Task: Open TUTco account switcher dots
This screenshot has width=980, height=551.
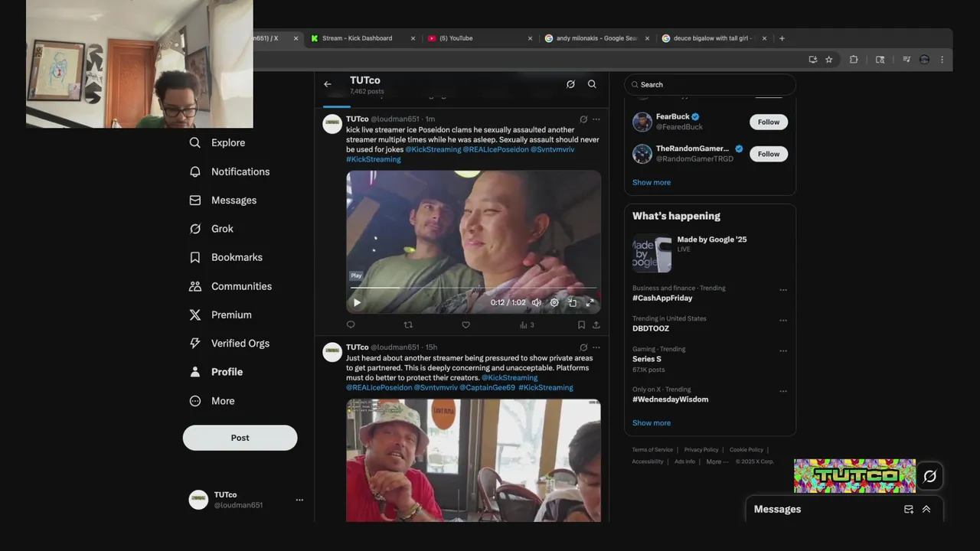Action: coord(299,500)
